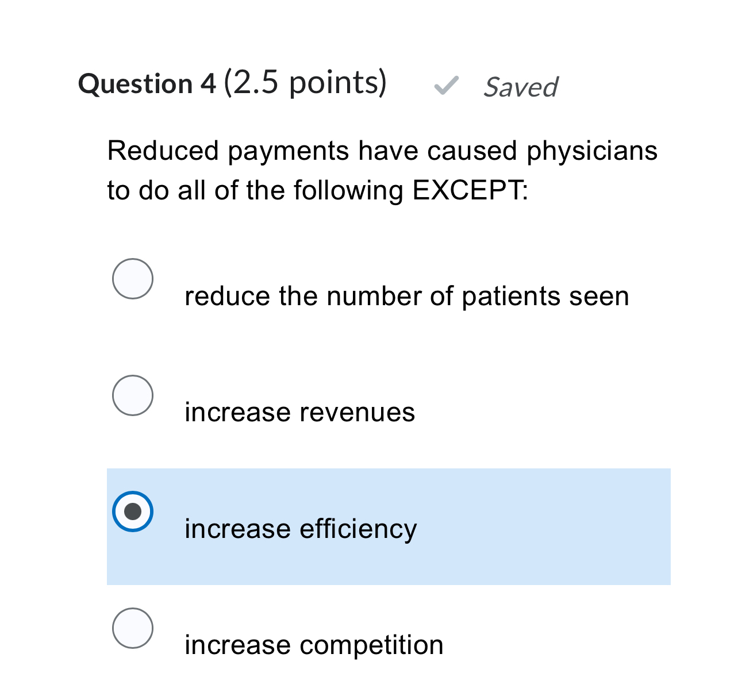The image size is (738, 700).
Task: Click the "Question 4" heading
Action: (x=147, y=84)
